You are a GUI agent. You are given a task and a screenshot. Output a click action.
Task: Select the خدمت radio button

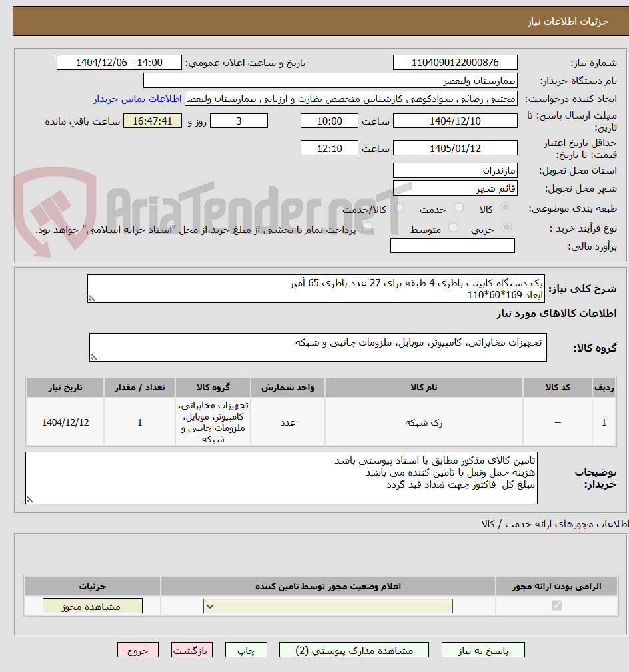tap(458, 208)
